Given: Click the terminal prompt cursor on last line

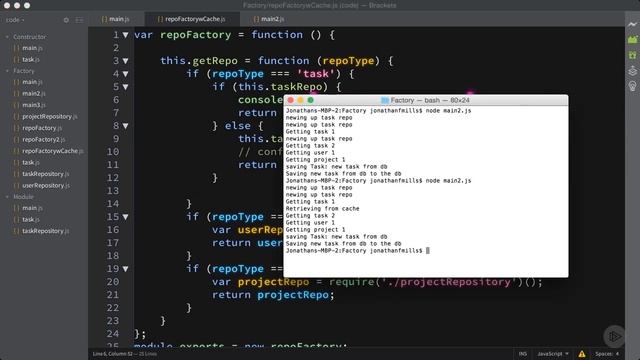Looking at the screenshot, I should [427, 251].
